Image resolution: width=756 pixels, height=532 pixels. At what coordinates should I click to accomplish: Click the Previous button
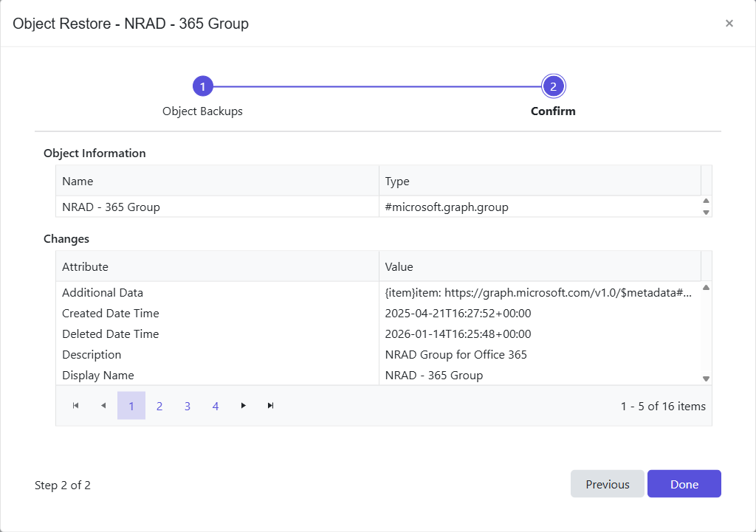[607, 484]
